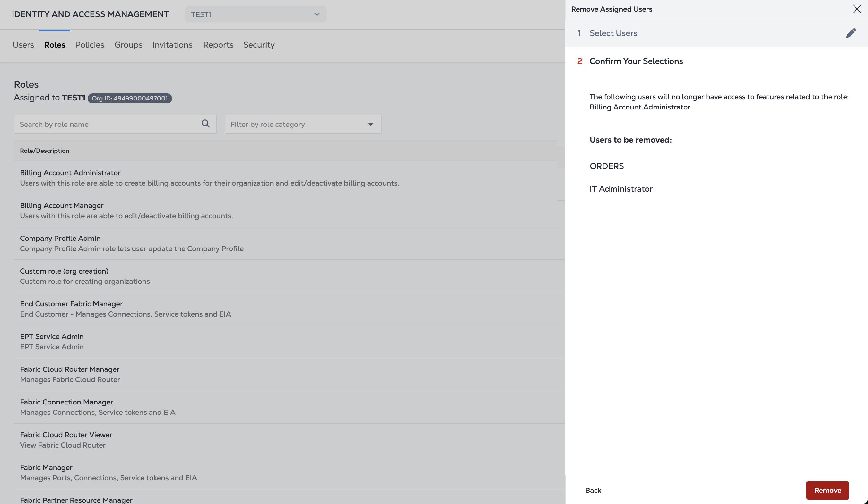Viewport: 868px width, 504px height.
Task: Open the Security tab
Action: point(259,45)
